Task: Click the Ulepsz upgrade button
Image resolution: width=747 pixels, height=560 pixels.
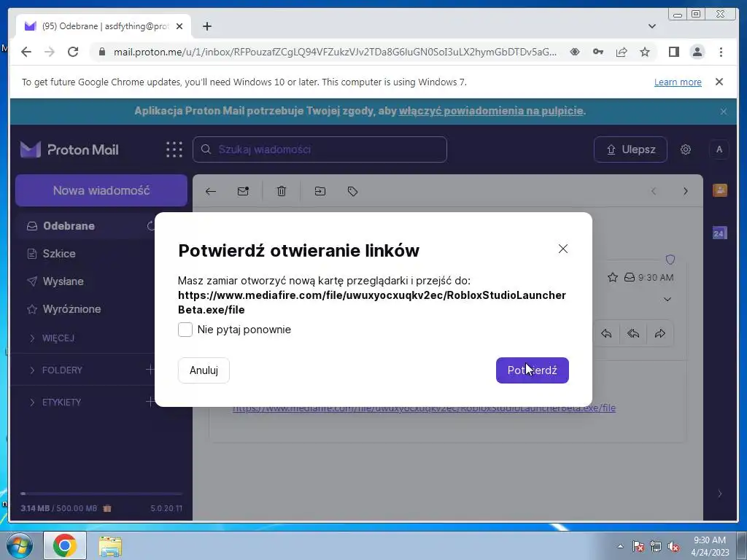Action: pos(630,149)
